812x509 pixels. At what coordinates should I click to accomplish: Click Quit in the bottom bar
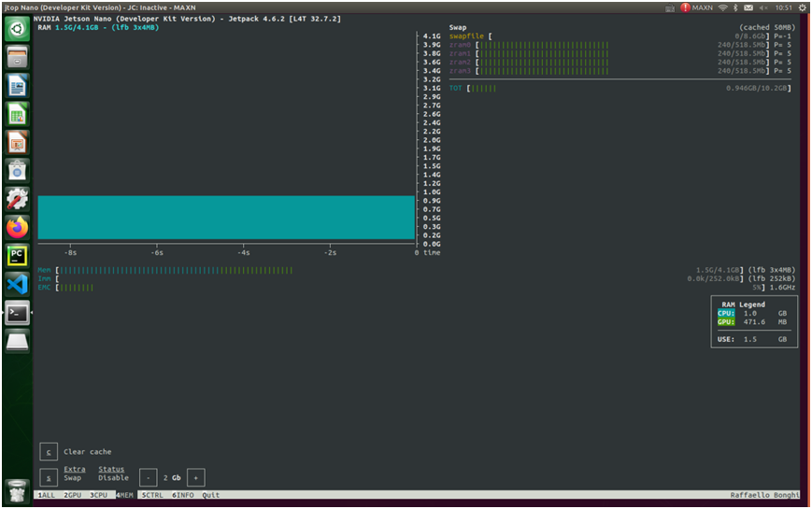pos(211,495)
